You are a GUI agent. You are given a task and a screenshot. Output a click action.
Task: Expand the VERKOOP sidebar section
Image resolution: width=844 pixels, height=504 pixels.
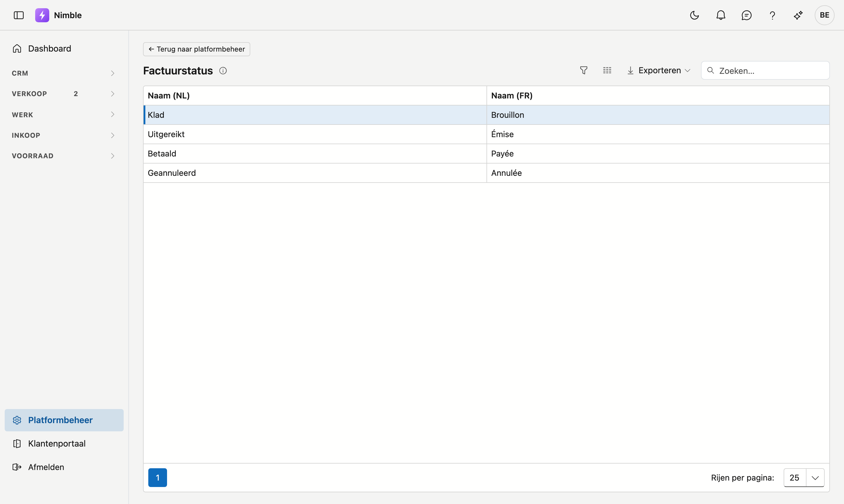point(64,94)
